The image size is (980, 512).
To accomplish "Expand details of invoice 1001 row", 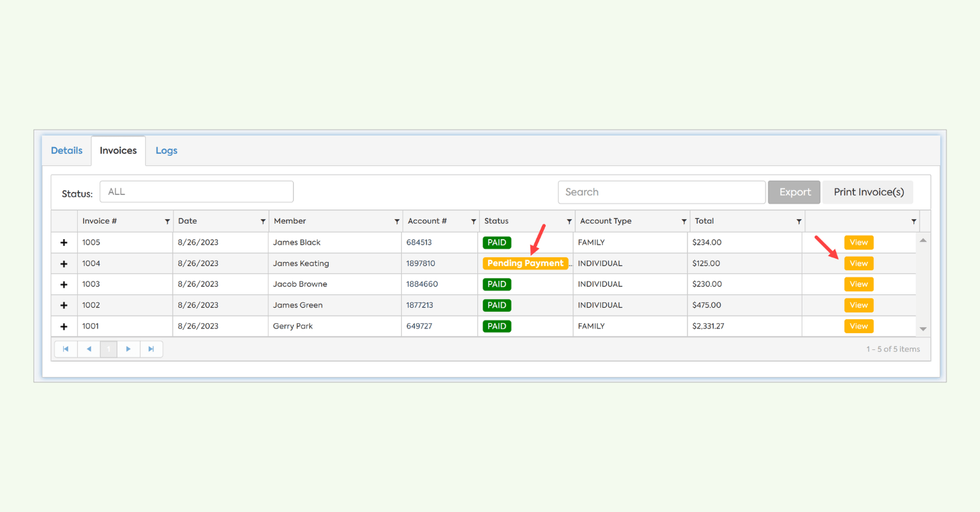I will point(64,327).
